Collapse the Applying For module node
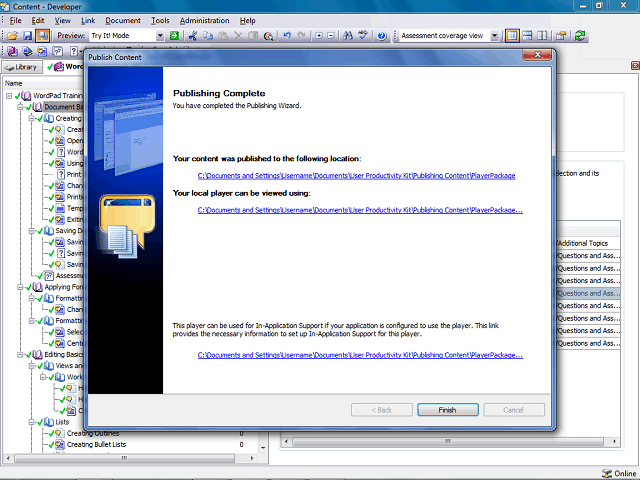The image size is (640, 480). 20,287
